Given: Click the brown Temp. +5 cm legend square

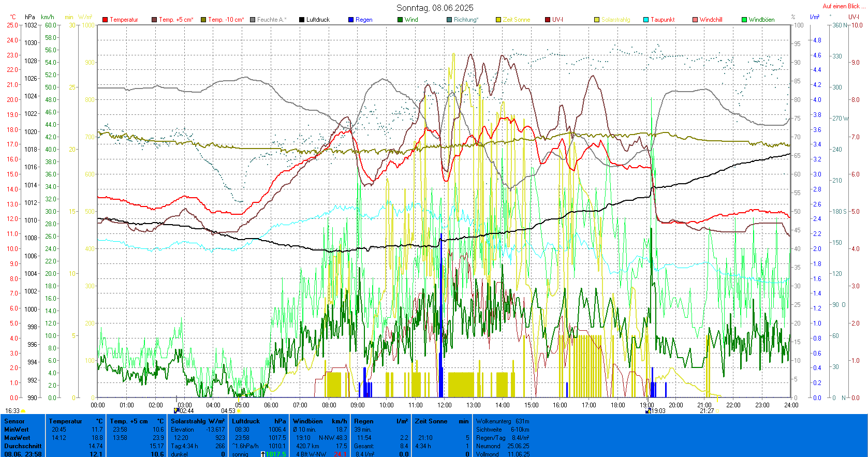Looking at the screenshot, I should tap(154, 20).
